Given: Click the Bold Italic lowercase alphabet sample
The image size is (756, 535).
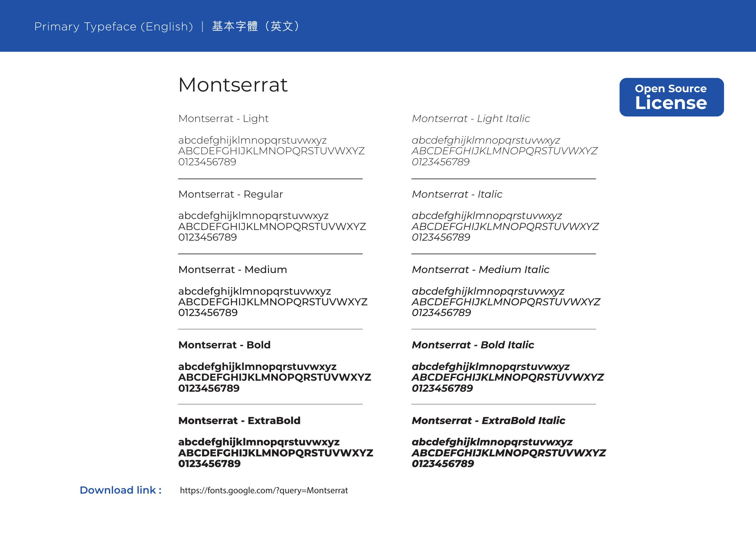Looking at the screenshot, I should [x=491, y=367].
